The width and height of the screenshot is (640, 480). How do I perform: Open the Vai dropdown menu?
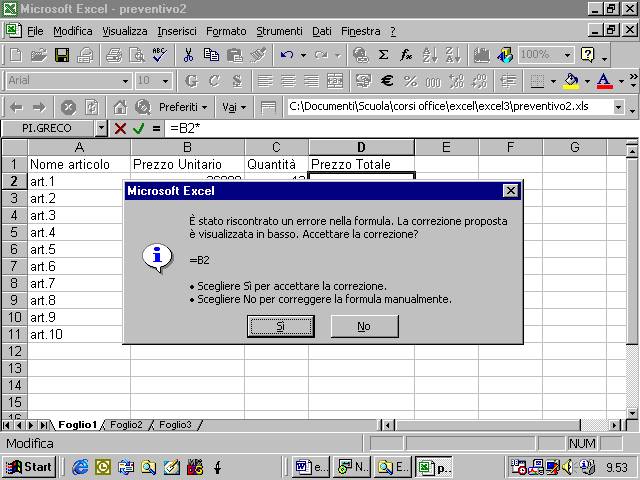(234, 107)
